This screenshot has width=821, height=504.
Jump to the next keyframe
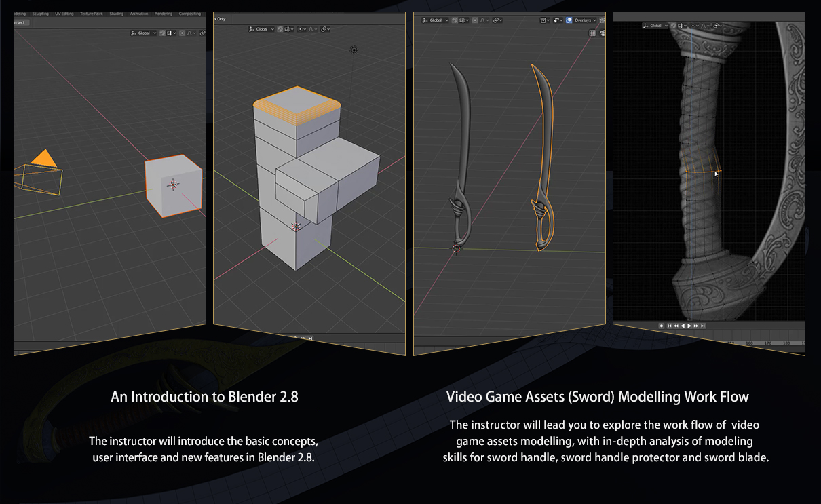[696, 326]
